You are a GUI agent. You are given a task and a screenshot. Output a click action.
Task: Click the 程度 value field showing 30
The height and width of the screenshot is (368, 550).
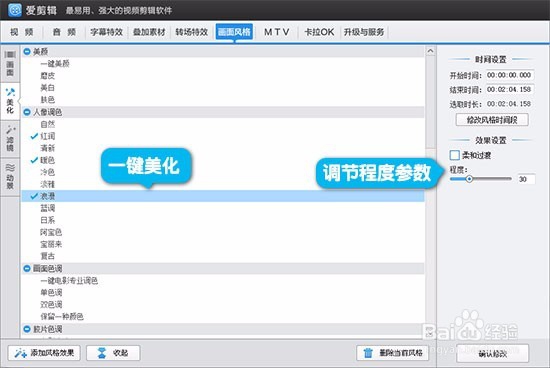coord(526,179)
